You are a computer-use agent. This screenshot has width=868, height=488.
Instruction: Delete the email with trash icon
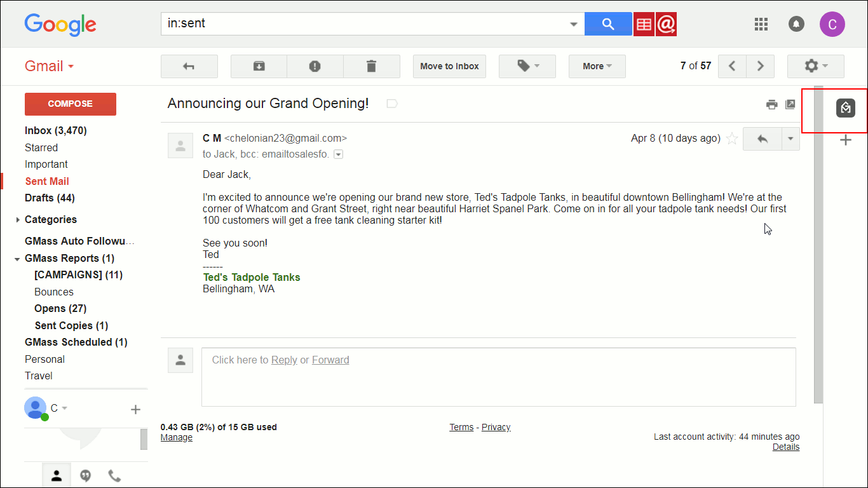(372, 66)
